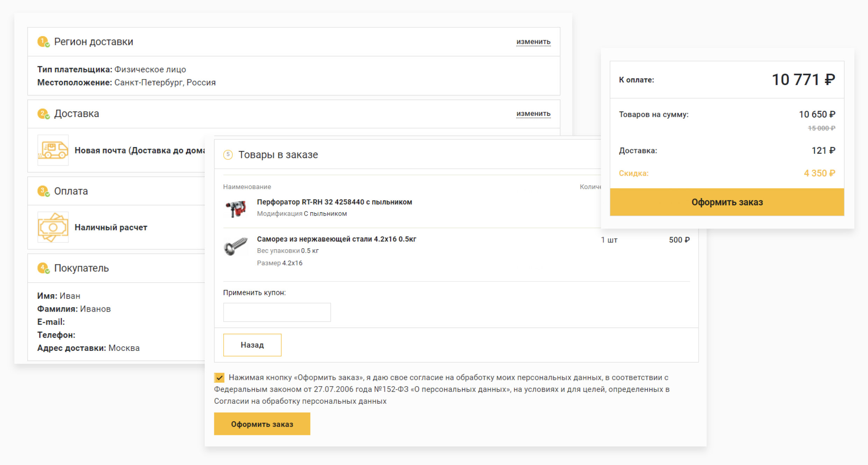Toggle the personal data consent checkbox
868x465 pixels.
pyautogui.click(x=219, y=377)
